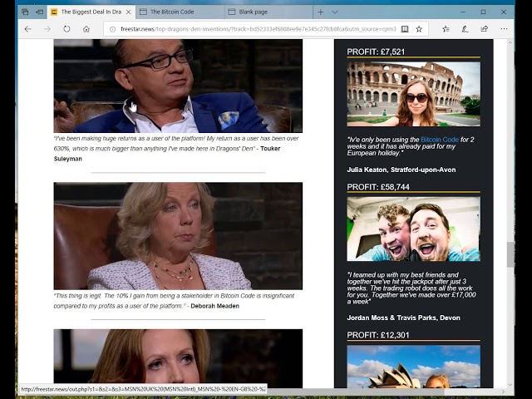Click the horizontal scrollbar right arrow
The image size is (532, 399).
[503, 392]
